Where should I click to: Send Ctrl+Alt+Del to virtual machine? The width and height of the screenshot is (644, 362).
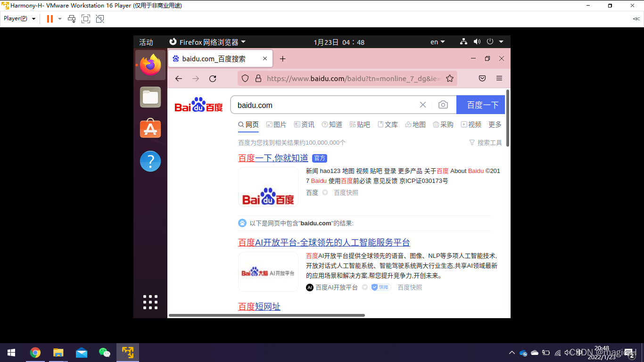[x=72, y=19]
